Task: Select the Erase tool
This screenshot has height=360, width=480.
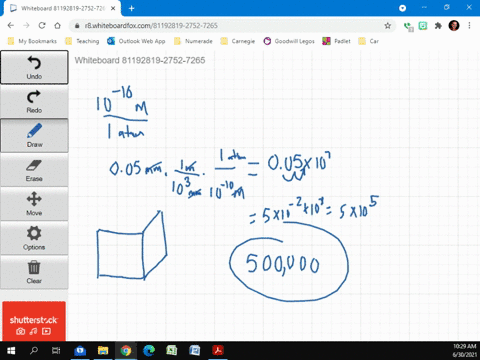Action: pos(34,170)
